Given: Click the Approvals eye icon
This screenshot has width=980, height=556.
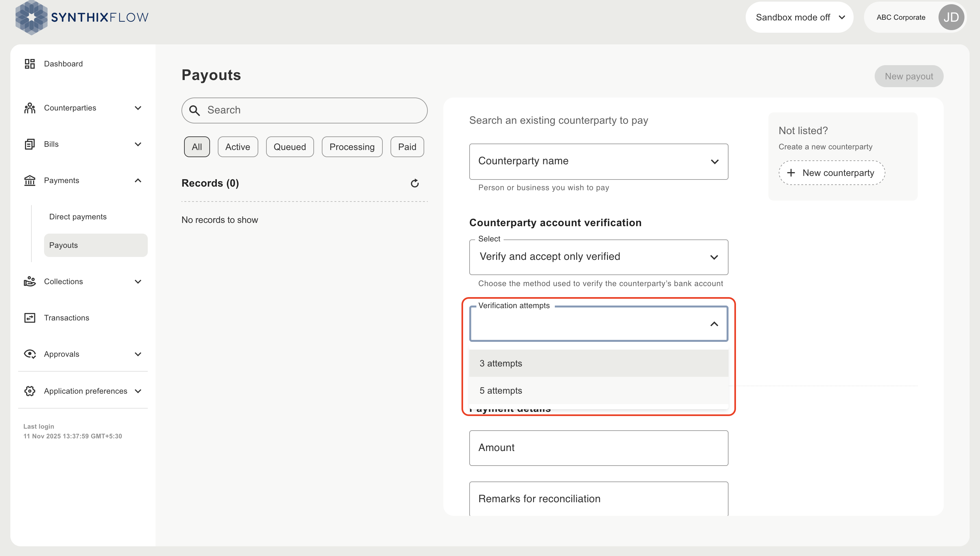Looking at the screenshot, I should pyautogui.click(x=30, y=354).
